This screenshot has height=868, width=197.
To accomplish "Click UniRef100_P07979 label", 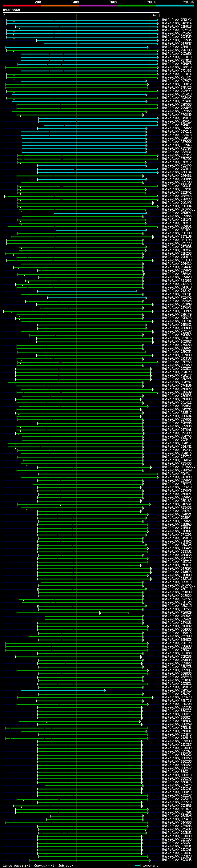I will 176,81.
